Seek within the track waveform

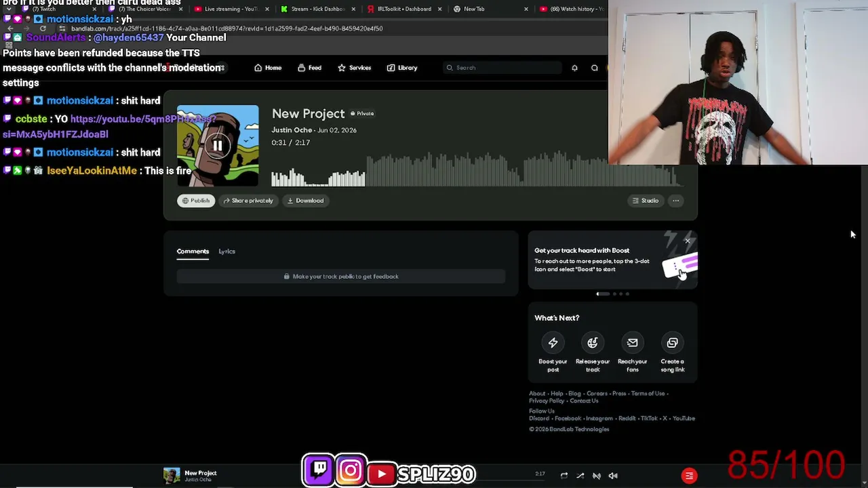click(477, 169)
